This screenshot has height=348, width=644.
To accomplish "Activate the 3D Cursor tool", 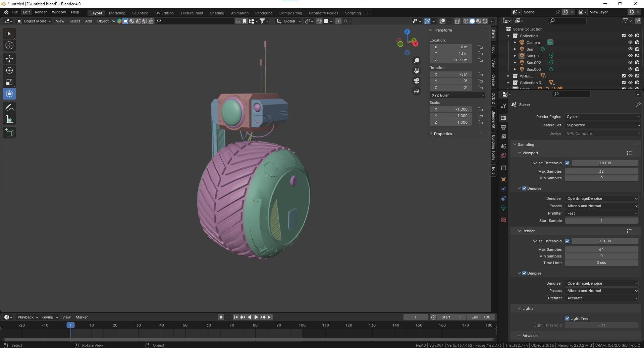I will tap(9, 45).
